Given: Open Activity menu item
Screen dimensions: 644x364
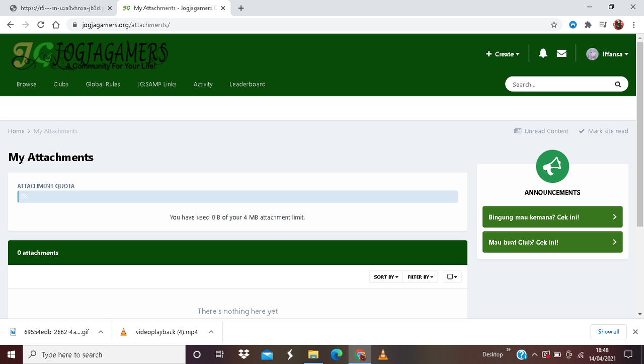Looking at the screenshot, I should point(203,84).
